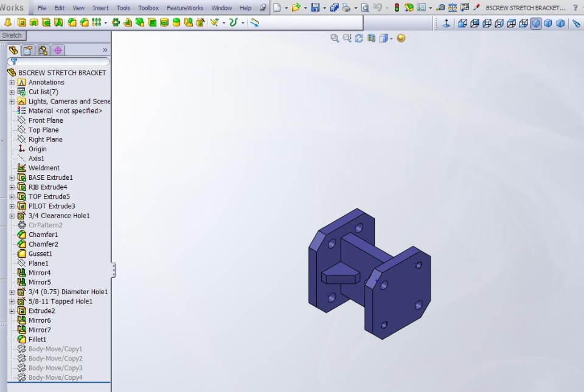Switch to the Isometric view button
This screenshot has width=584, height=392.
[x=536, y=24]
